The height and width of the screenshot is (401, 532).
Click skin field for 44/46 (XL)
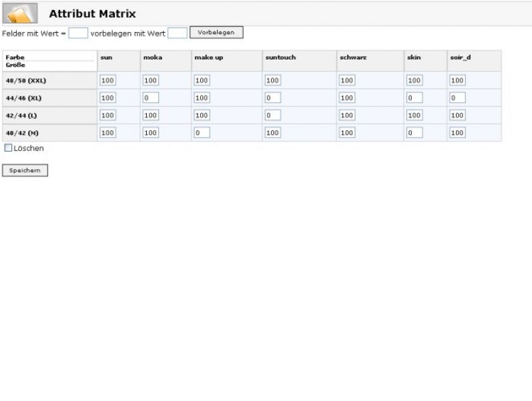(x=415, y=98)
